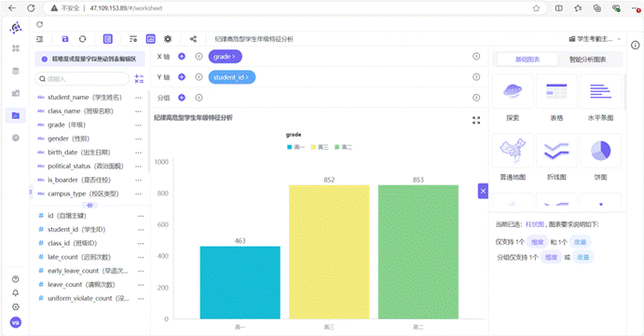Screen dimensions: 644x336
Task: Toggle the highlighted chart view toolbar icon
Action: pos(151,39)
